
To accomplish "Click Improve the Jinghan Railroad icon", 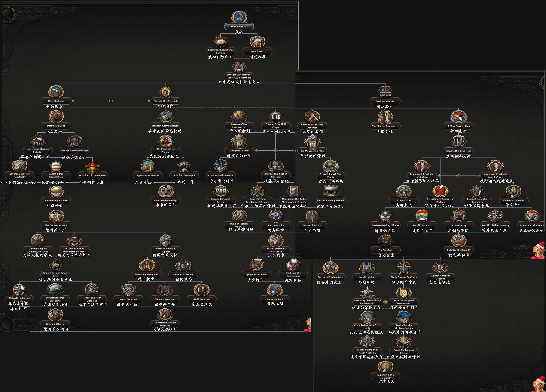I will (276, 166).
